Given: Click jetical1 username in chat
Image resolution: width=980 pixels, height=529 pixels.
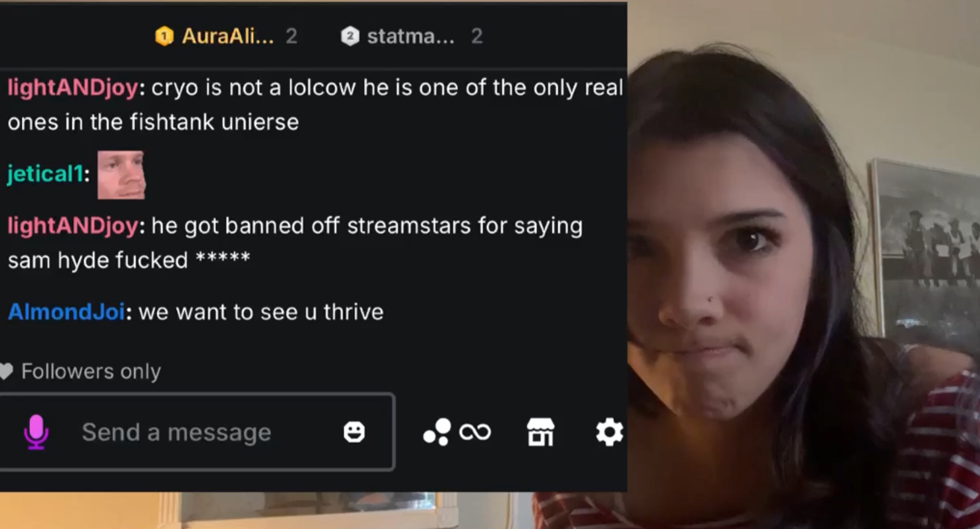Looking at the screenshot, I should 45,174.
